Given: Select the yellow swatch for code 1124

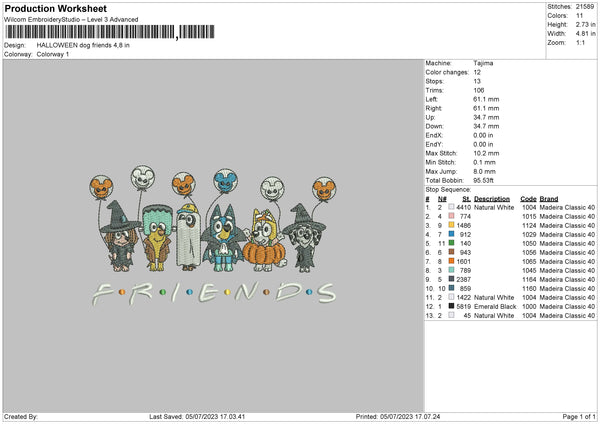Looking at the screenshot, I should (x=452, y=225).
